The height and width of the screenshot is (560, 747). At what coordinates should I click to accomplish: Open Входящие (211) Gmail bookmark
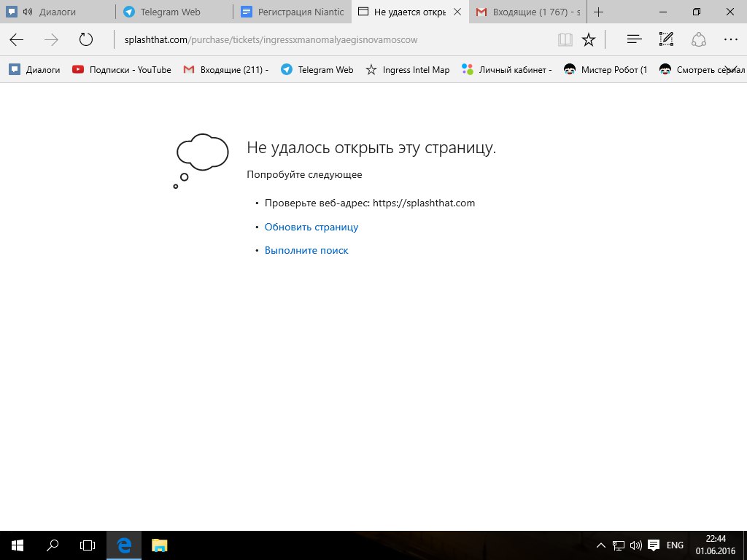[226, 70]
